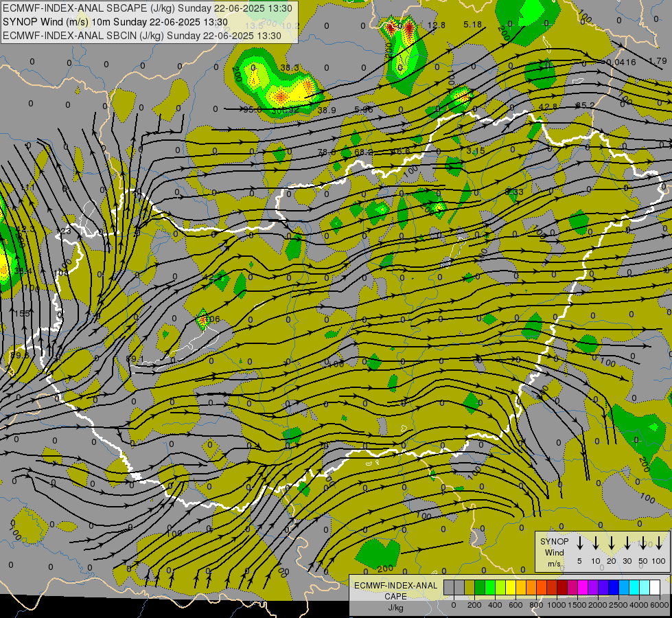Pick the sky blue swatch in the CAPE legend
672x618 pixels.
(x=624, y=587)
